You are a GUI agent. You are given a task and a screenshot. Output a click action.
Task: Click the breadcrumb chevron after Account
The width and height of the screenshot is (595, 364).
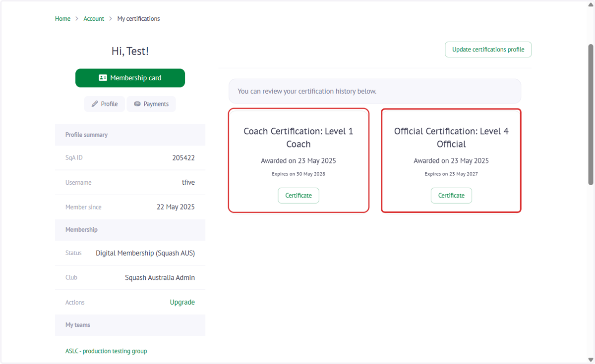(x=111, y=19)
